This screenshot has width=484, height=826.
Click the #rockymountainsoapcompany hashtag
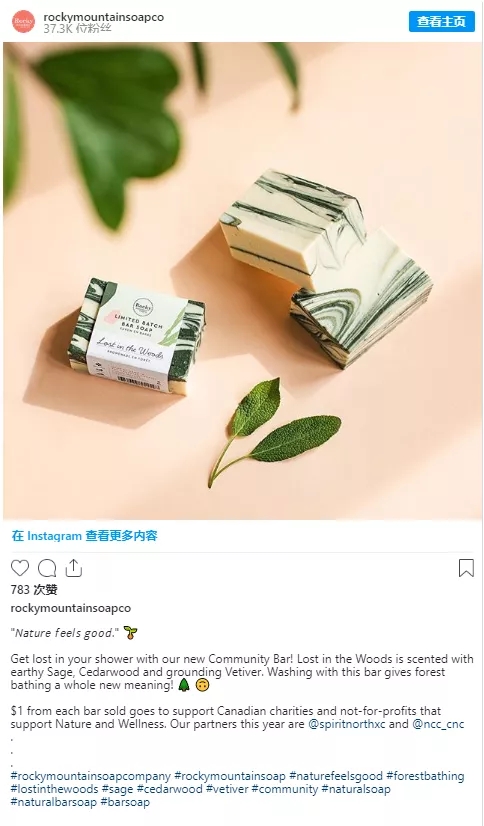click(91, 776)
